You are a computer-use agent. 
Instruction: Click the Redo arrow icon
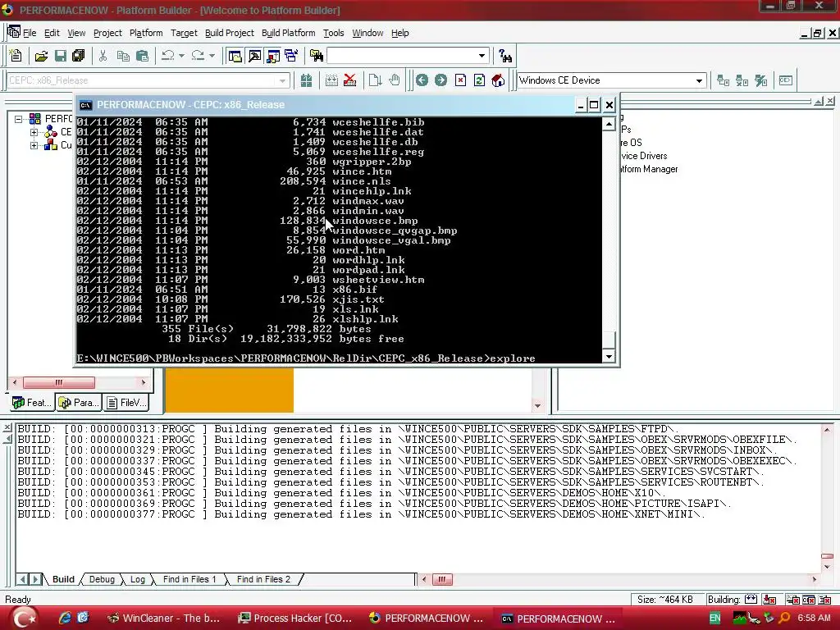click(x=198, y=56)
